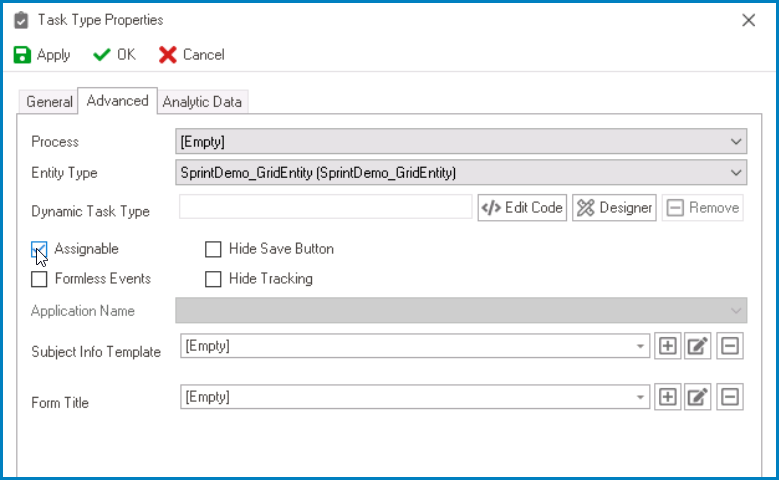This screenshot has height=480, width=779.
Task: Add a new Form Title template
Action: (x=667, y=397)
